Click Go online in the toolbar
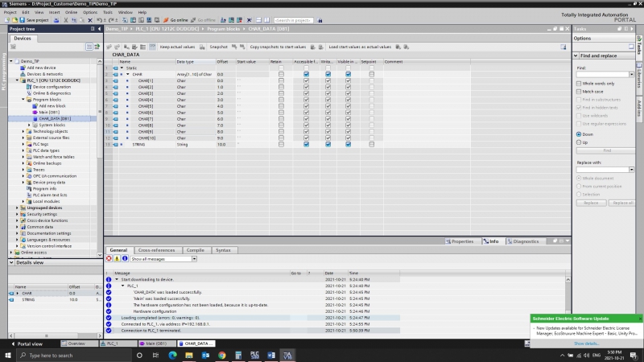This screenshot has width=644, height=362. tap(175, 20)
